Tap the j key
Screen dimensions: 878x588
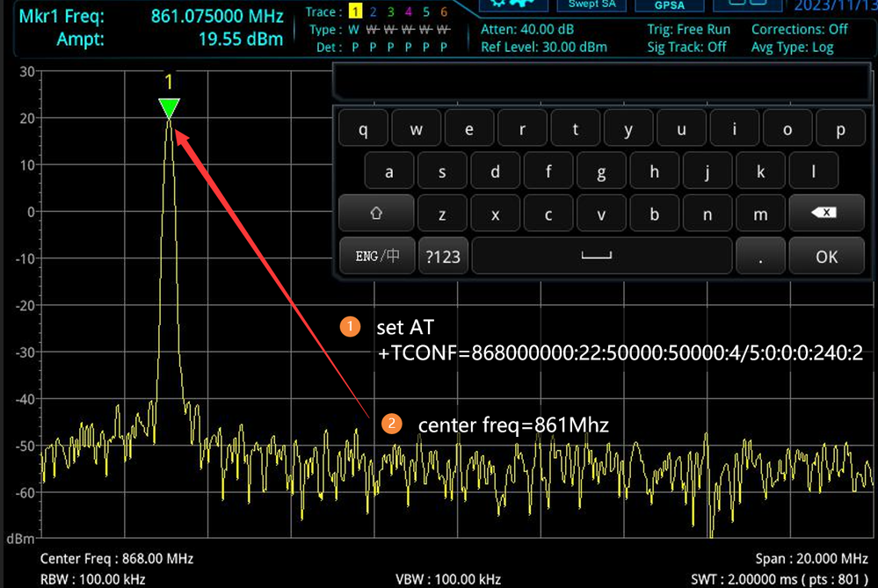point(707,171)
